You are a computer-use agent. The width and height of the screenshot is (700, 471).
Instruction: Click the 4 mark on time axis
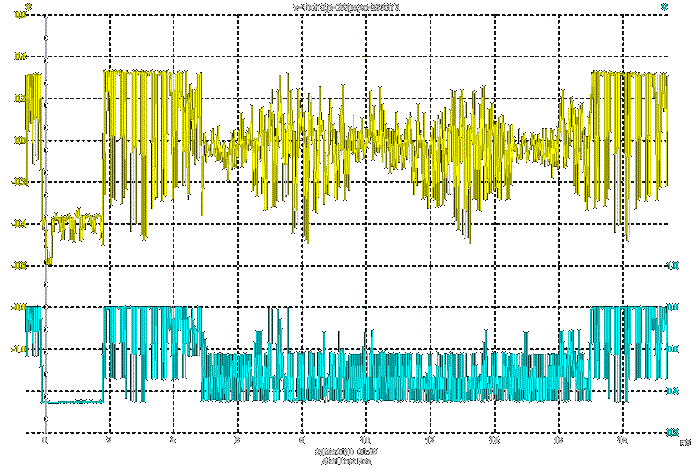[x=173, y=440]
